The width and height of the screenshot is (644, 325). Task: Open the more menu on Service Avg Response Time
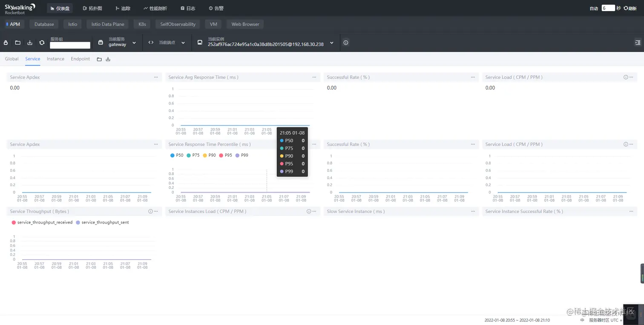point(314,77)
